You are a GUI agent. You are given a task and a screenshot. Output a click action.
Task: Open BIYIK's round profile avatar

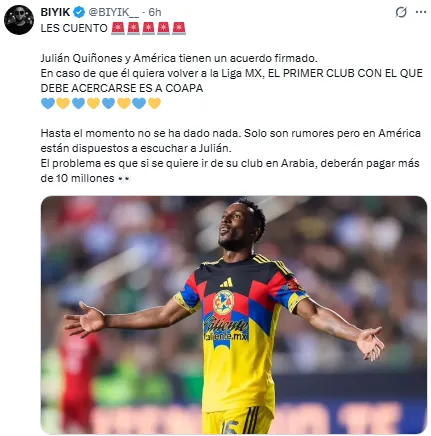pos(19,20)
